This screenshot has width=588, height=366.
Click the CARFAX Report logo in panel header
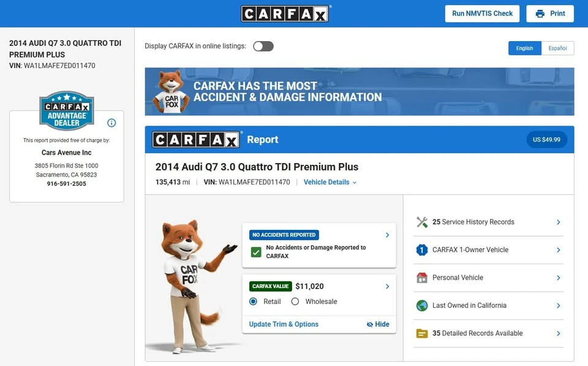click(196, 140)
